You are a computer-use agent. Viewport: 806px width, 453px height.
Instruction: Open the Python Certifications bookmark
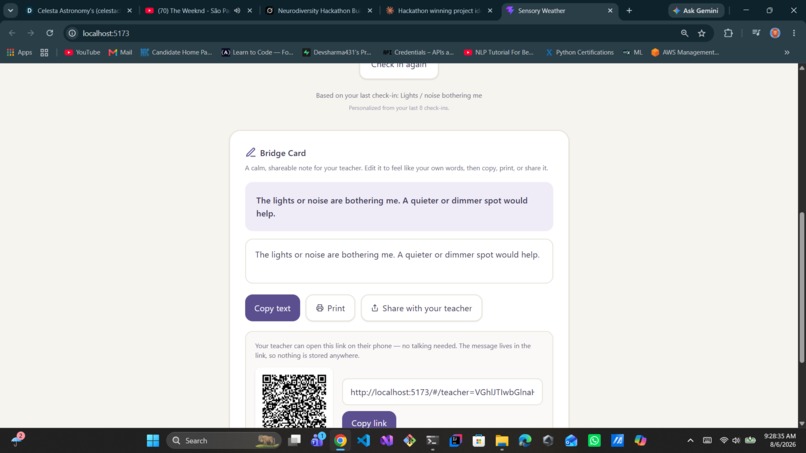[x=579, y=52]
